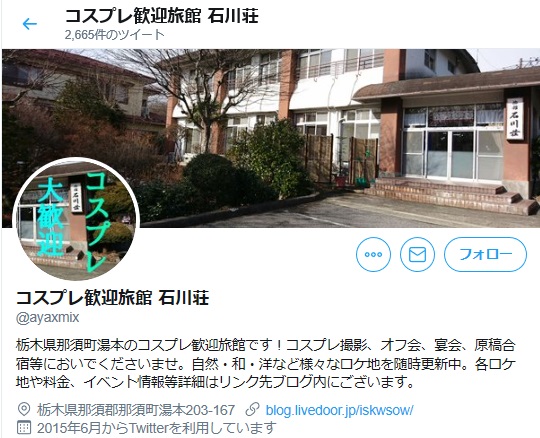Click the 石川荘 signboard in the banner photo
540x438 pixels.
pos(515,118)
